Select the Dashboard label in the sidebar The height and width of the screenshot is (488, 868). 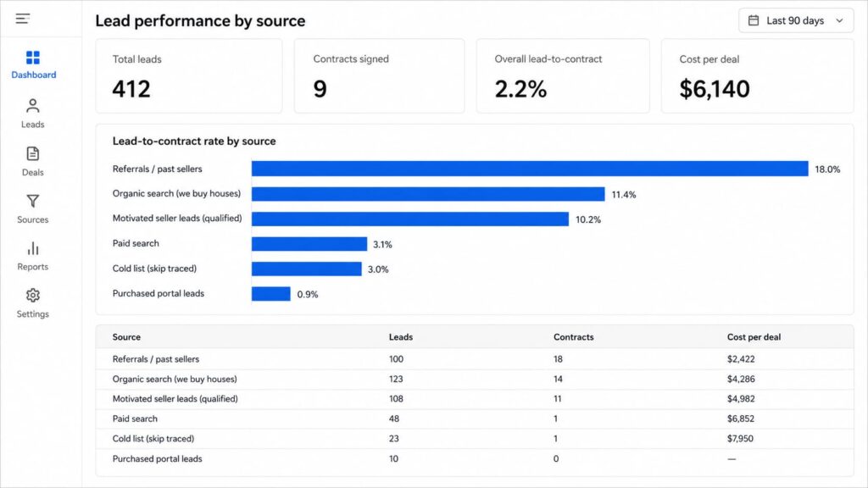(33, 75)
